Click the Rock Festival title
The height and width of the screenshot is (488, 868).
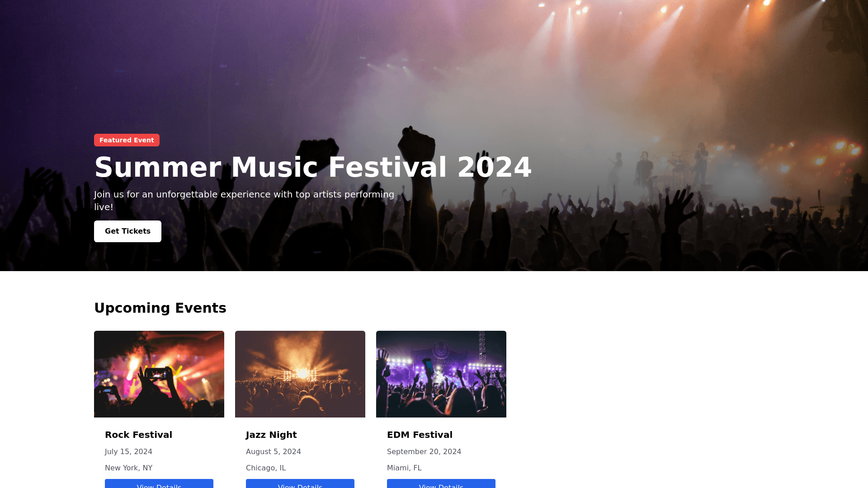pos(138,435)
